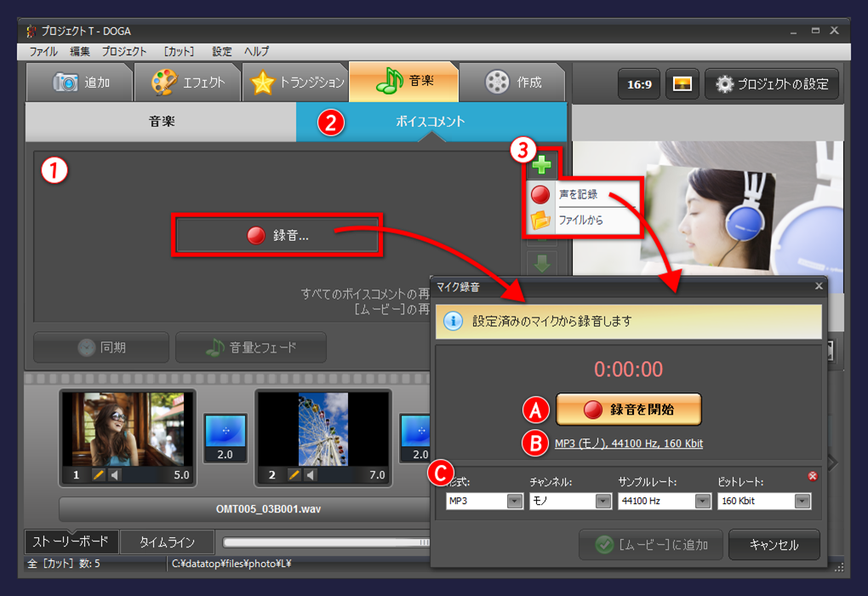Click the green down arrow beside the voice list
Viewport: 868px width, 596px height.
pos(542,266)
